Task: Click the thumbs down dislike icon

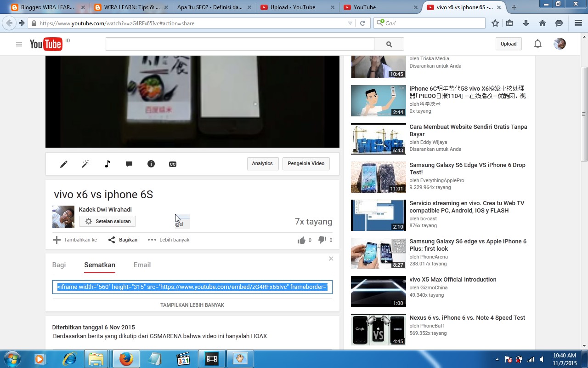Action: [322, 240]
